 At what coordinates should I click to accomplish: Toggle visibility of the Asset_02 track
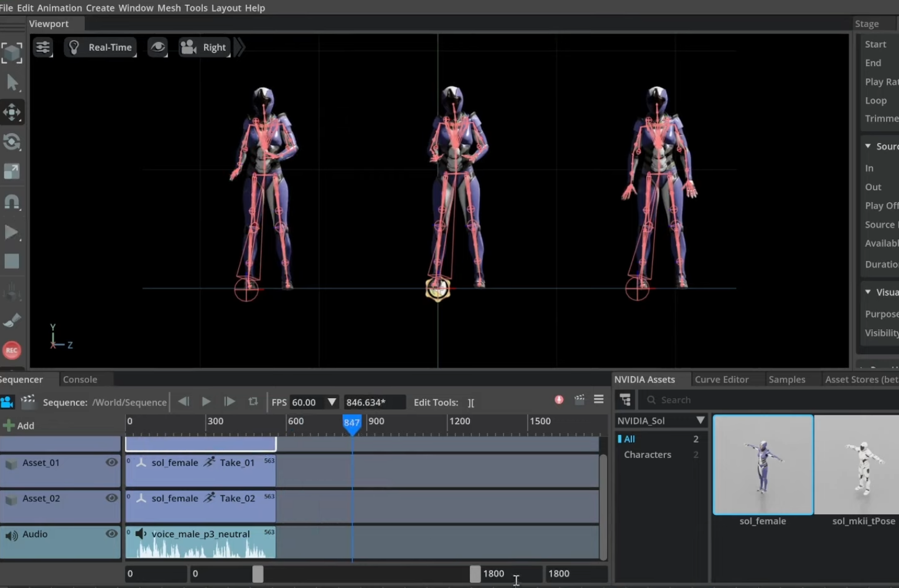tap(111, 498)
